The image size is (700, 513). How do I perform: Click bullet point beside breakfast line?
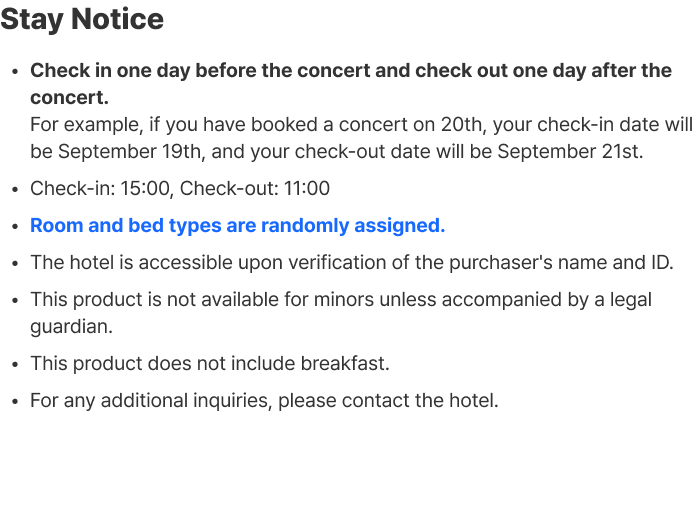14,364
